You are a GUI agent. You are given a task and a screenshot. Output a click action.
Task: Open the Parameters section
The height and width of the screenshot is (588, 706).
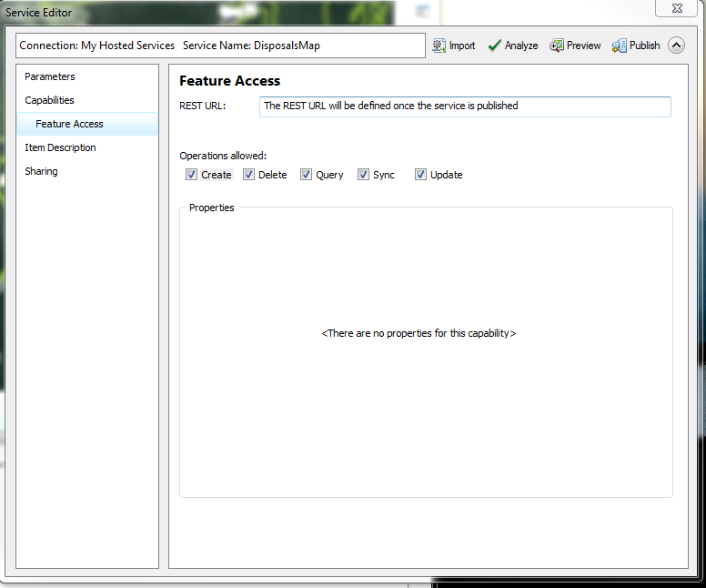click(x=50, y=76)
